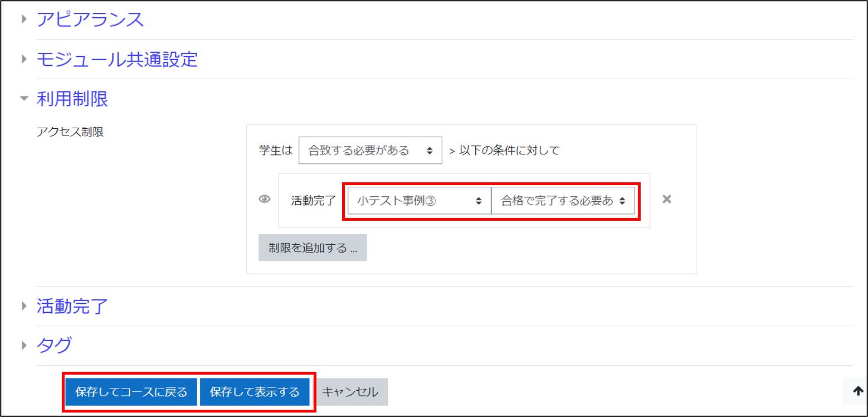Expand the モジュール共通設定 section

coord(23,59)
